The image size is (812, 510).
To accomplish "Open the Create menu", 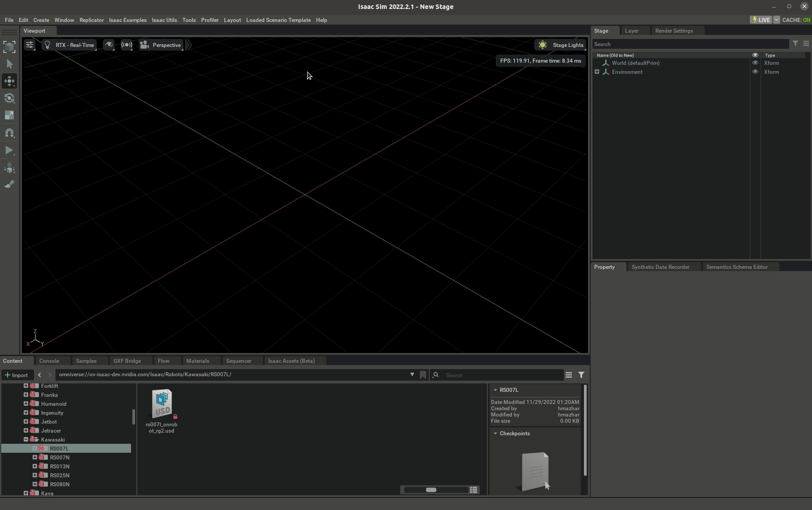I will (41, 20).
